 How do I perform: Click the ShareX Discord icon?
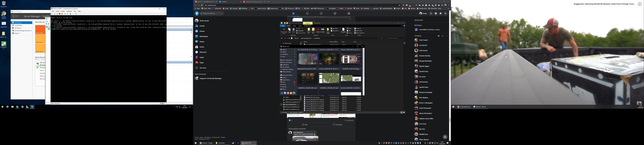click(285, 93)
